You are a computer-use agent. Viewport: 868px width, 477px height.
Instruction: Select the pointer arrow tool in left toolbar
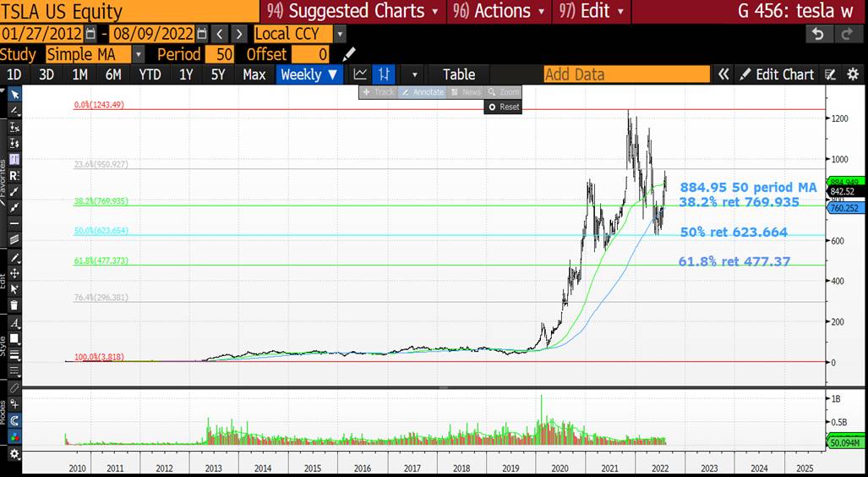click(x=14, y=96)
